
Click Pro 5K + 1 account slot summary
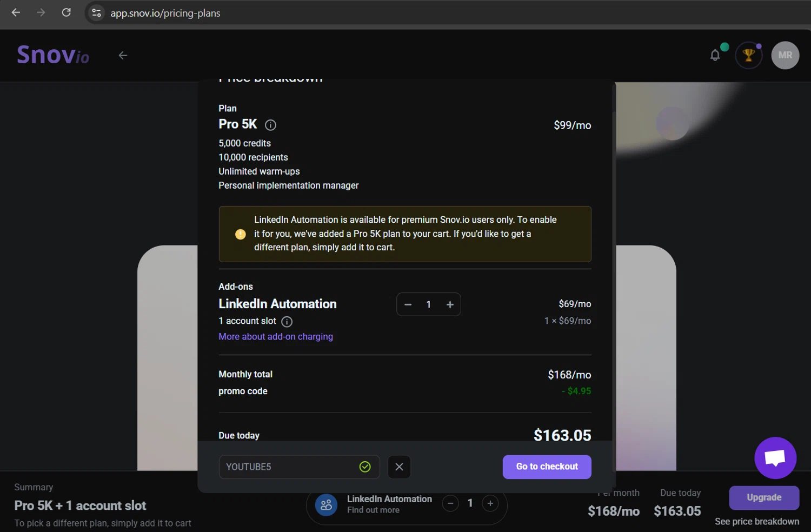pyautogui.click(x=80, y=506)
